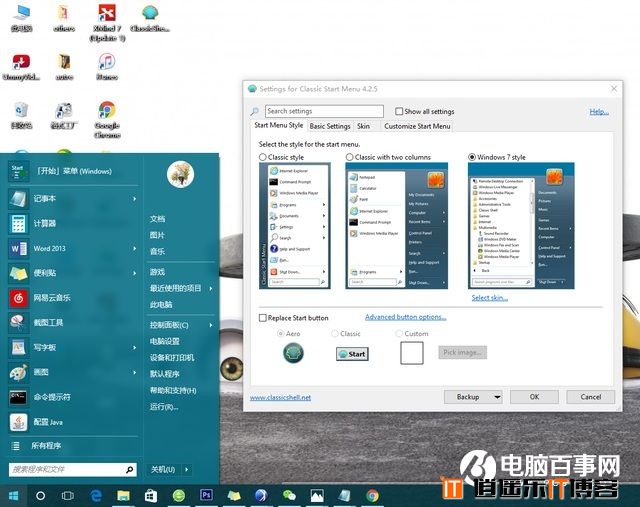
Task: Open the Select skin link
Action: point(489,298)
